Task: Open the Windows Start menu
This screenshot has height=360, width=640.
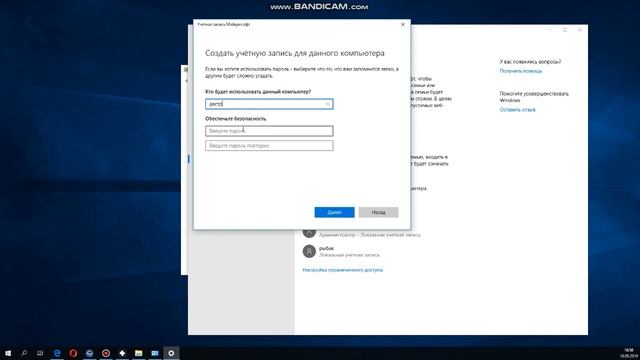Action: click(x=8, y=353)
